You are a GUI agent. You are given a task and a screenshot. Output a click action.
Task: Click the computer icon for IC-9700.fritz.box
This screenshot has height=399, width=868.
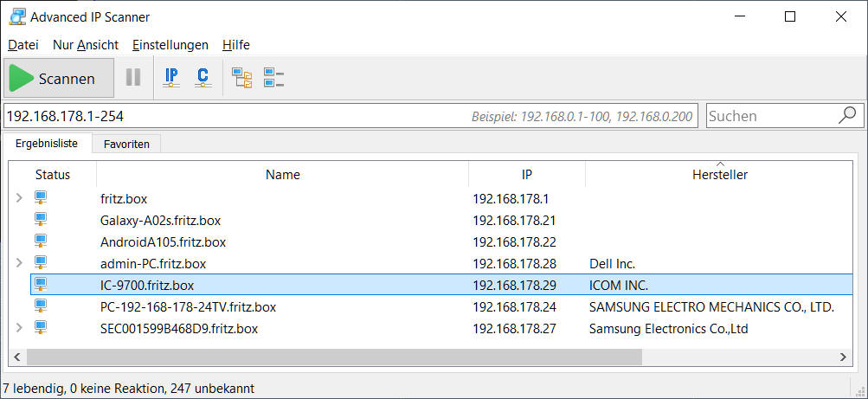[x=41, y=284]
